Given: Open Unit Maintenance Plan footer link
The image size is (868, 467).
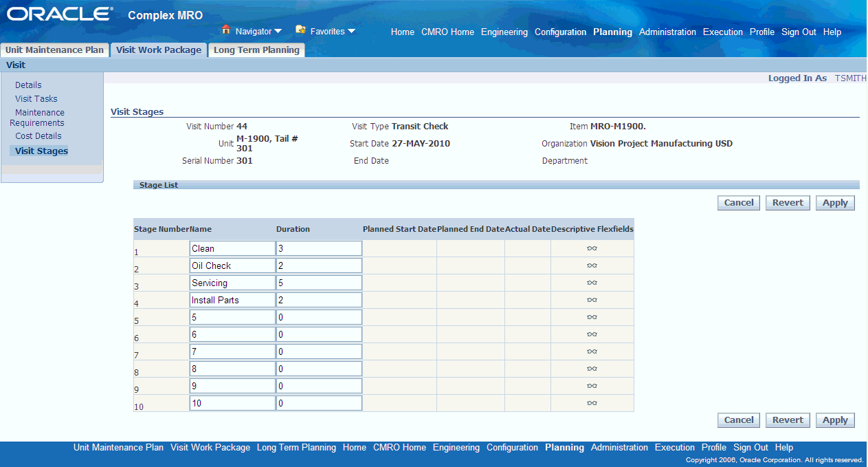Looking at the screenshot, I should [x=118, y=447].
